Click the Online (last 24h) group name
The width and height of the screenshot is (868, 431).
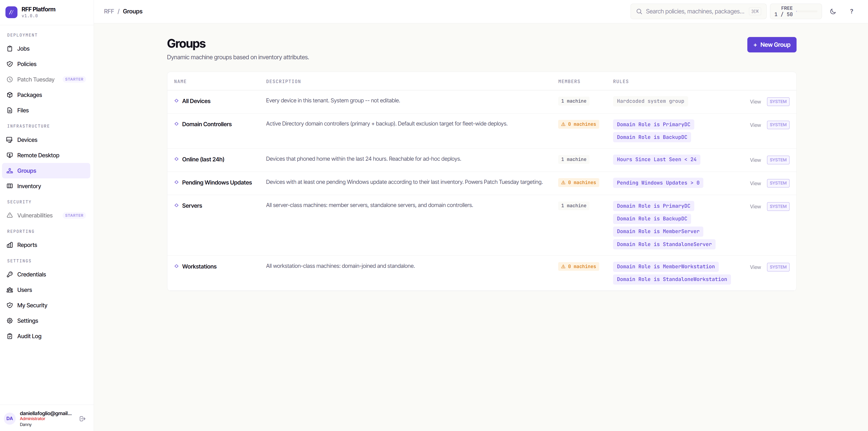click(203, 160)
